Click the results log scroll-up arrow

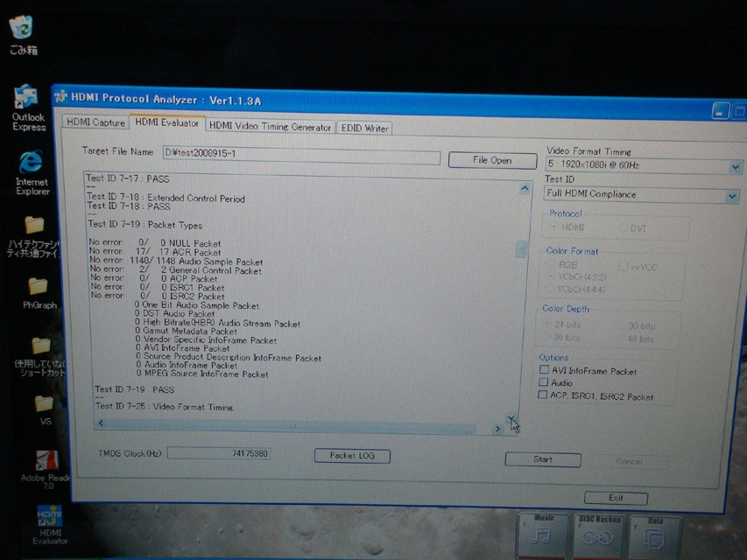[x=525, y=188]
